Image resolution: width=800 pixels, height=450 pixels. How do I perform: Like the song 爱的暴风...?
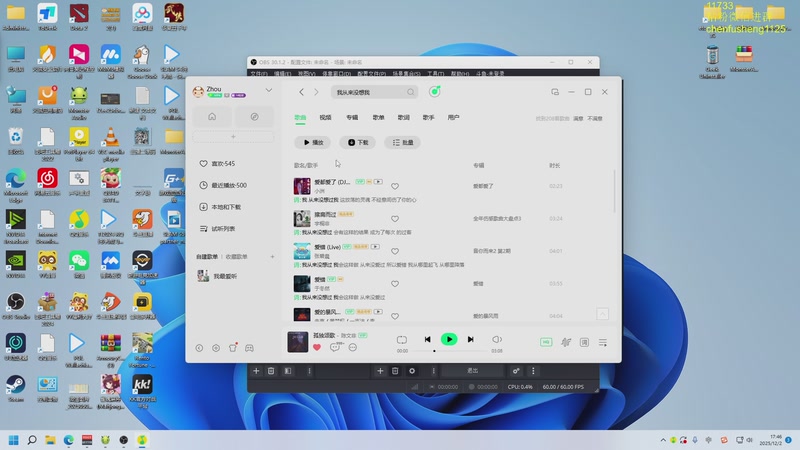pos(395,316)
